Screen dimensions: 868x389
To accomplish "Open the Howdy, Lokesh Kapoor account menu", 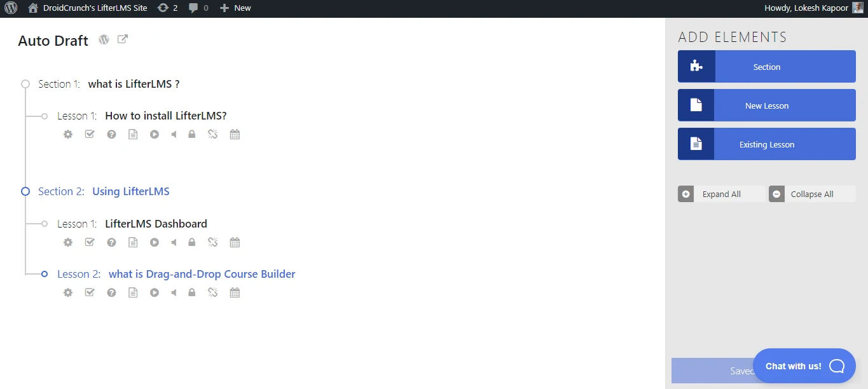I will [813, 8].
